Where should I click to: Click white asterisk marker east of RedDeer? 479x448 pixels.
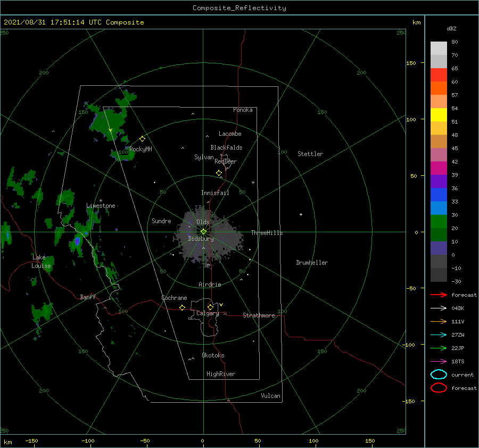point(253,183)
